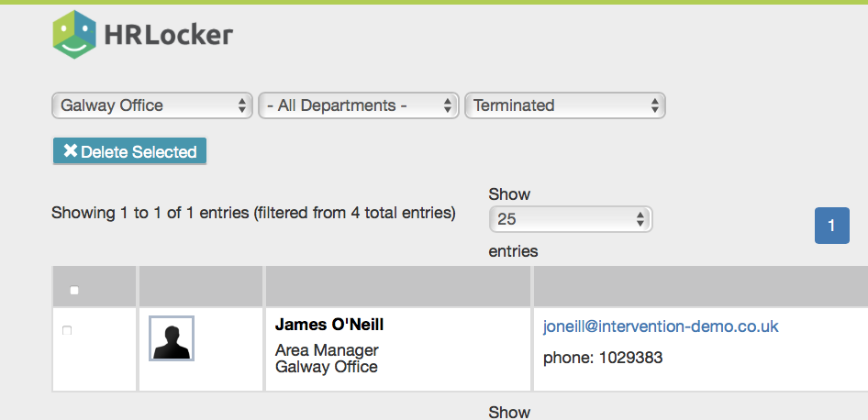The image size is (868, 420).
Task: Open the Terminated status dropdown
Action: pos(564,105)
